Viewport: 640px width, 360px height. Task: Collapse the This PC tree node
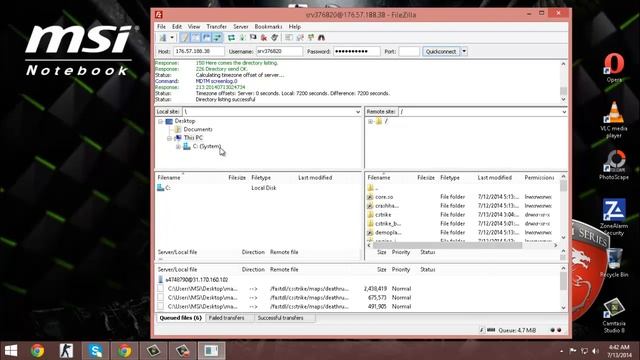(x=169, y=138)
